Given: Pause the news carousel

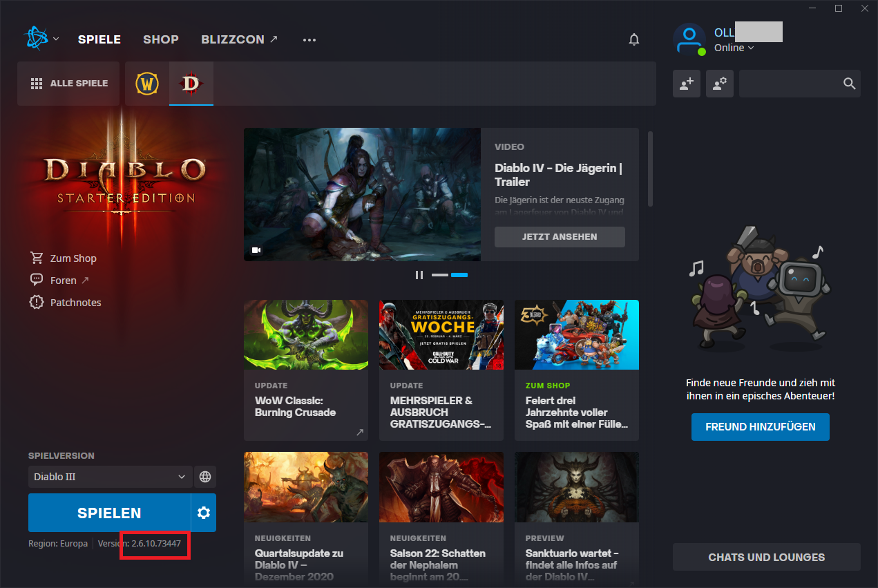Looking at the screenshot, I should 419,275.
